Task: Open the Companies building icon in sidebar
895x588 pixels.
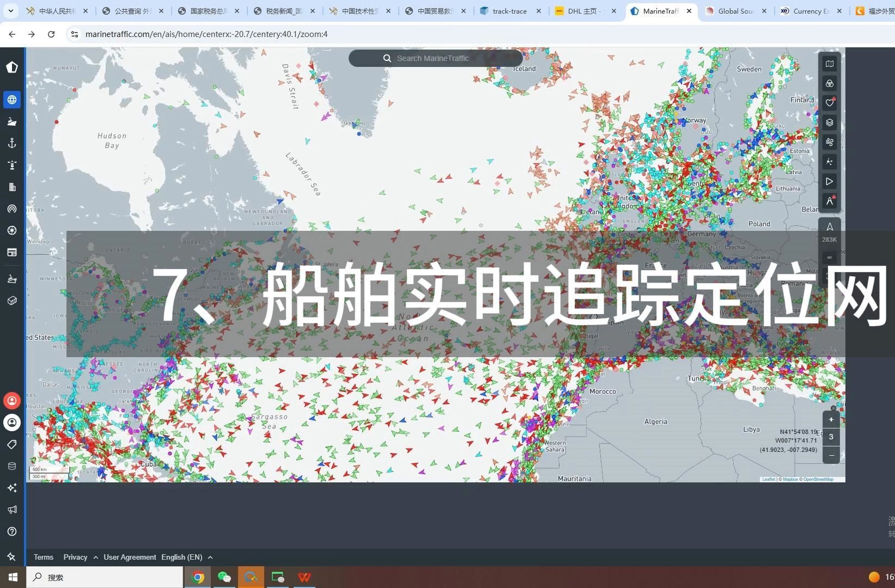Action: point(12,187)
